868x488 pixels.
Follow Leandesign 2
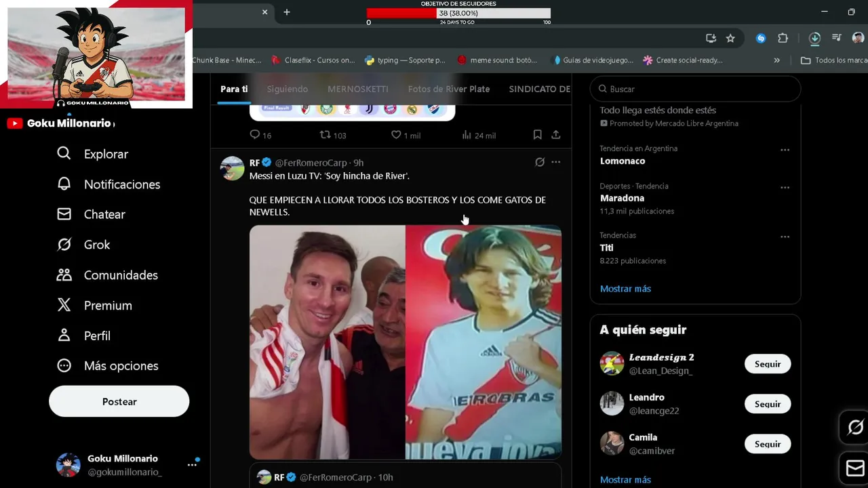[768, 364]
